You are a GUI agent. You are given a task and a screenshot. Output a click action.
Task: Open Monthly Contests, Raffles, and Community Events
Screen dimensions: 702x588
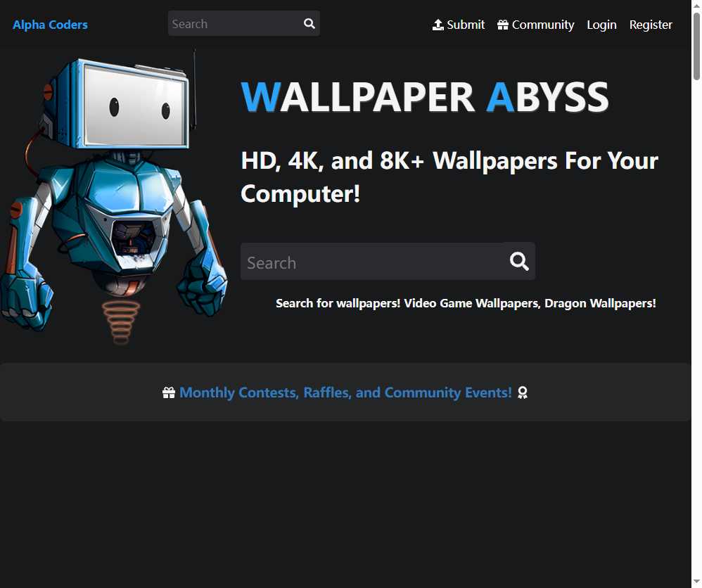point(346,392)
